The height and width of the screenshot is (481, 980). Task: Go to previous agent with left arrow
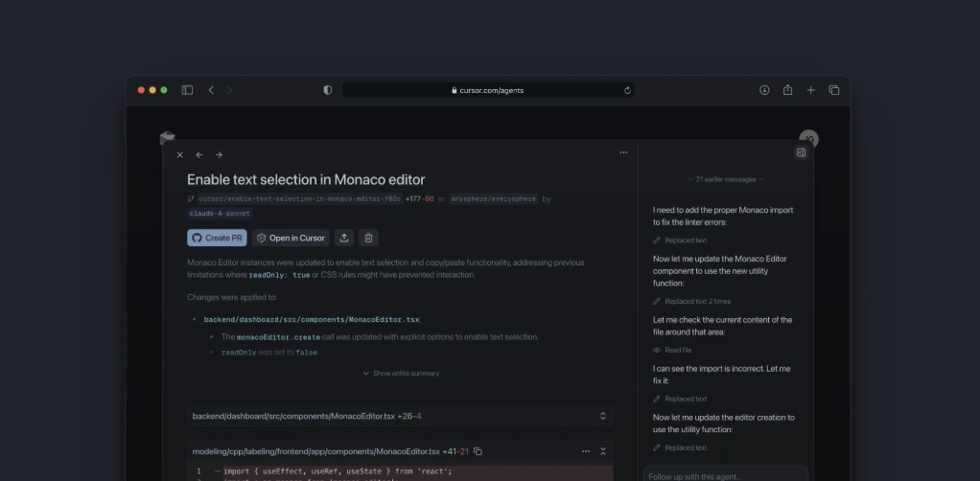click(x=199, y=154)
